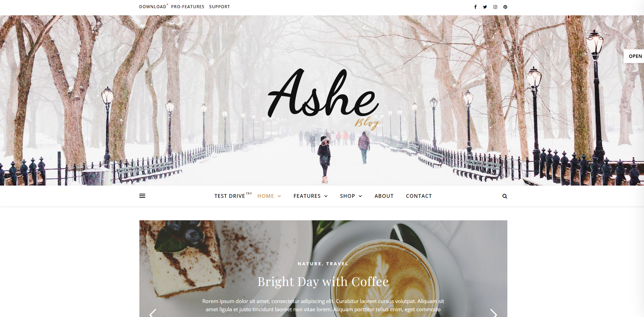
Task: Open the Instagram social icon
Action: click(495, 7)
